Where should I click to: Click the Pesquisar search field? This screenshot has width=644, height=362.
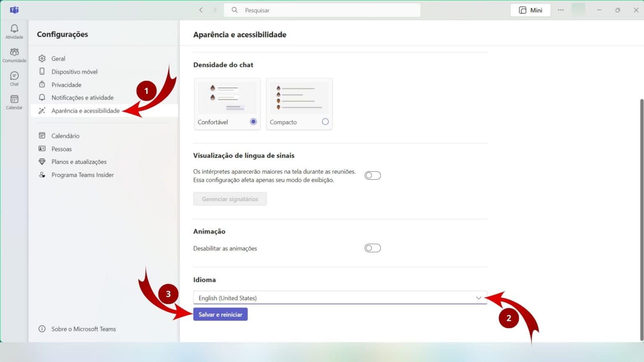[x=322, y=10]
